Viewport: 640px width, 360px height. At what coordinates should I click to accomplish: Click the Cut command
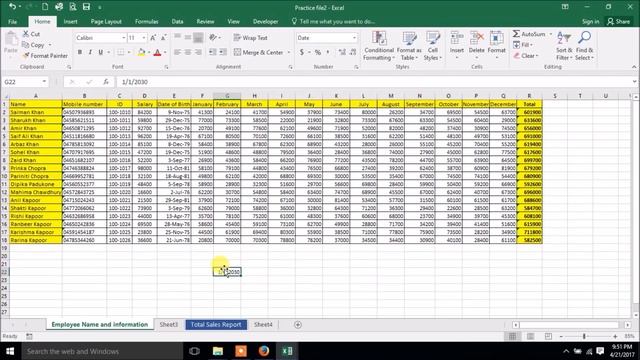click(31, 34)
